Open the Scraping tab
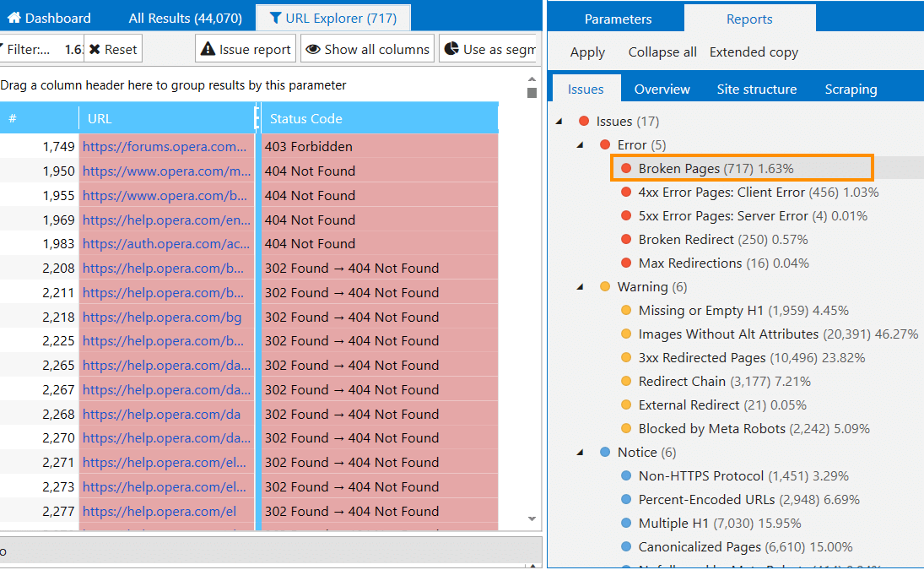 click(x=851, y=89)
